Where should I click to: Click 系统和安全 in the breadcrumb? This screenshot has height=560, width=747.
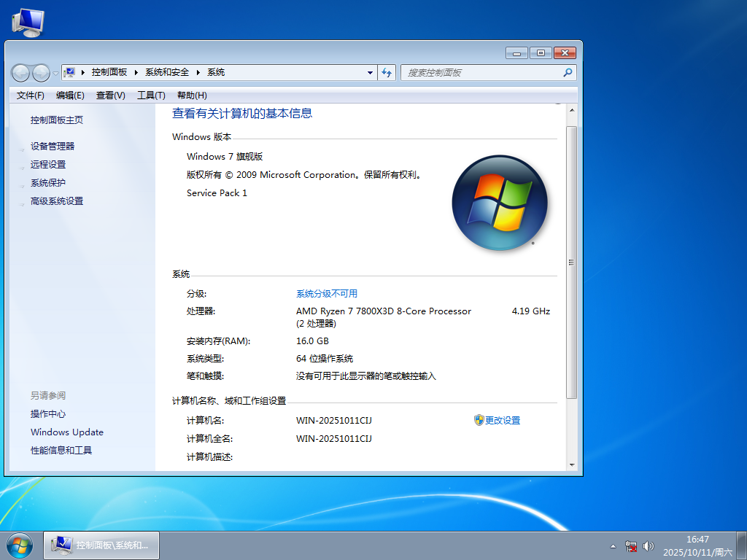pyautogui.click(x=167, y=72)
